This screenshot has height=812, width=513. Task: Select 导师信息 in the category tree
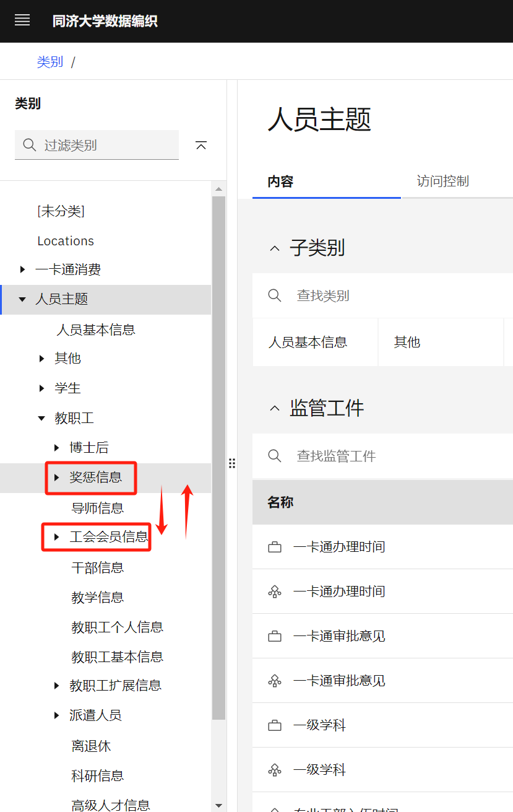(x=98, y=509)
